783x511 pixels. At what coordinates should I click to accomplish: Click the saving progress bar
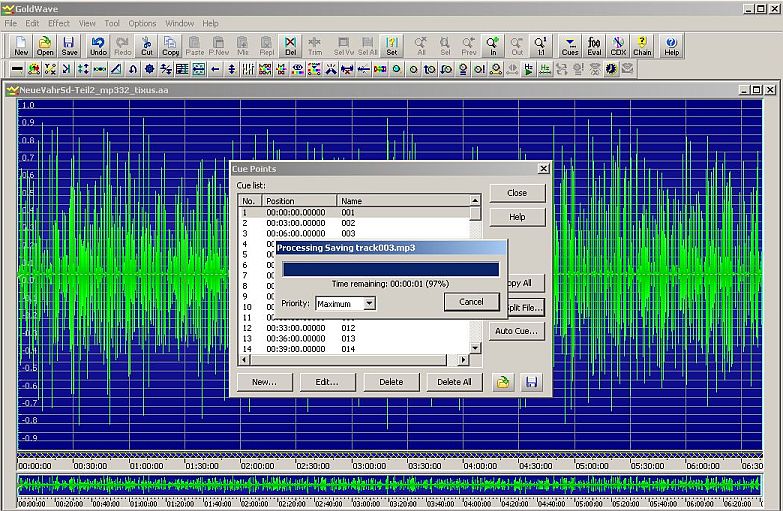[390, 269]
